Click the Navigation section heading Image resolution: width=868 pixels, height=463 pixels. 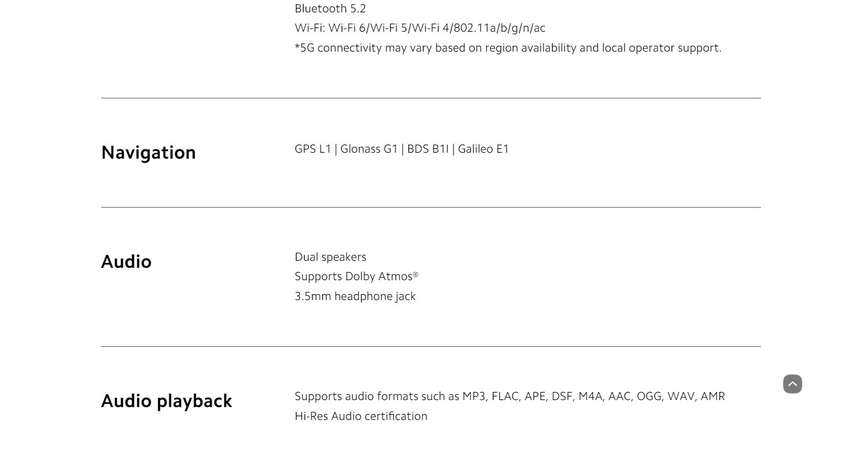(x=149, y=153)
